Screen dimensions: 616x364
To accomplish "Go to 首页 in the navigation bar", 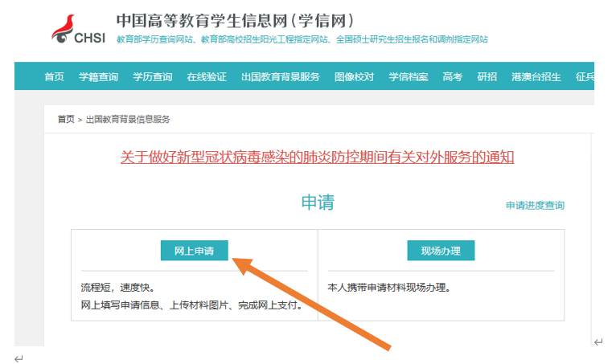I will tap(54, 77).
